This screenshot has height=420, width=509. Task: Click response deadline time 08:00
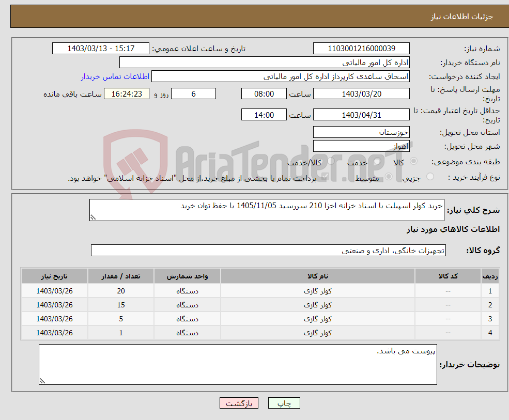264,94
